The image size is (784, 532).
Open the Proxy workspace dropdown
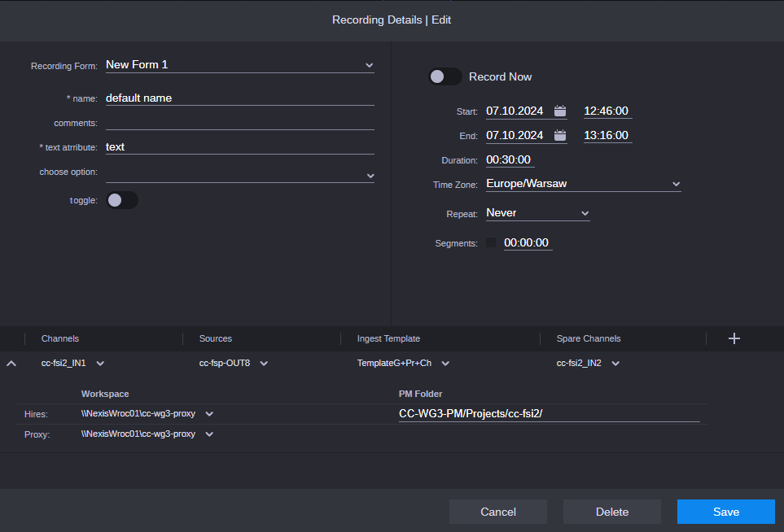pos(209,434)
